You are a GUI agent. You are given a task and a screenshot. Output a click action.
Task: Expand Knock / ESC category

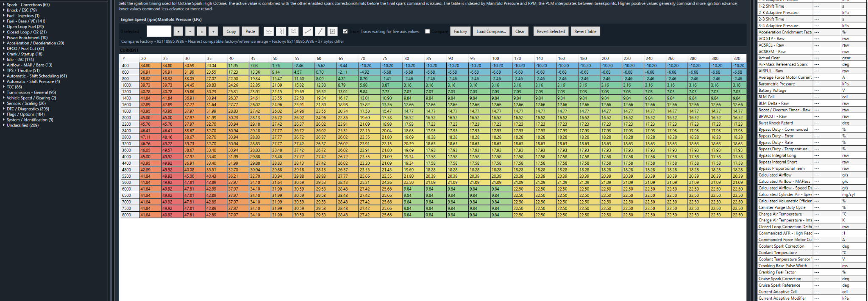(4, 10)
